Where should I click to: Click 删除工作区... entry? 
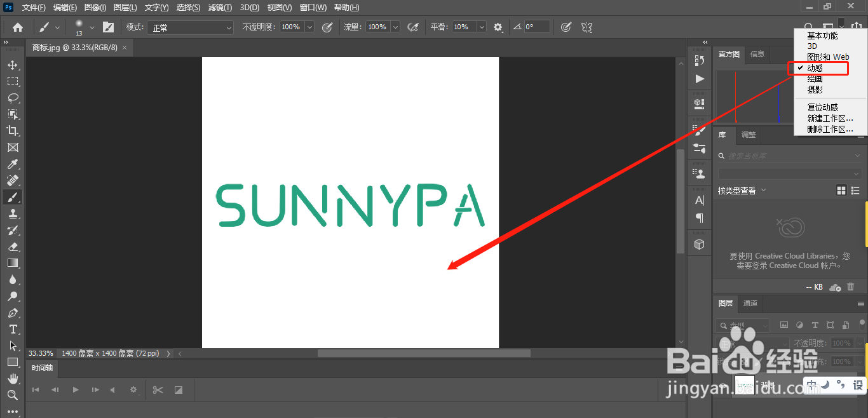(x=830, y=129)
